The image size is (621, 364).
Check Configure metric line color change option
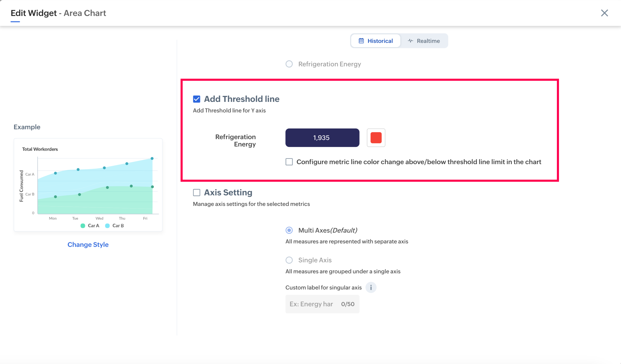289,162
